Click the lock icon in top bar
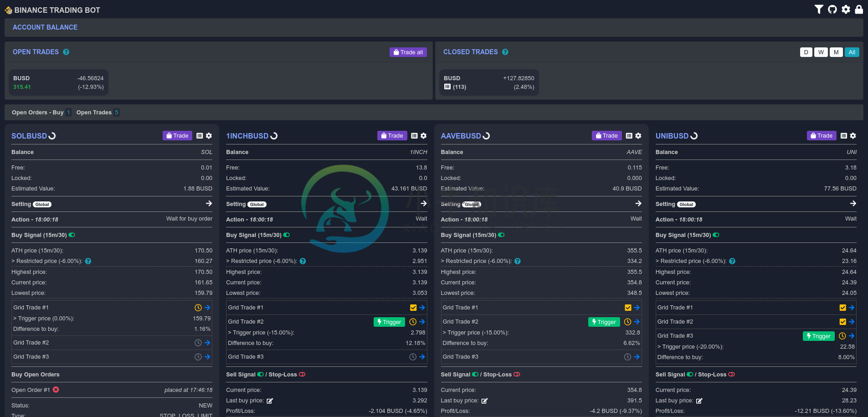This screenshot has width=868, height=417. click(859, 10)
